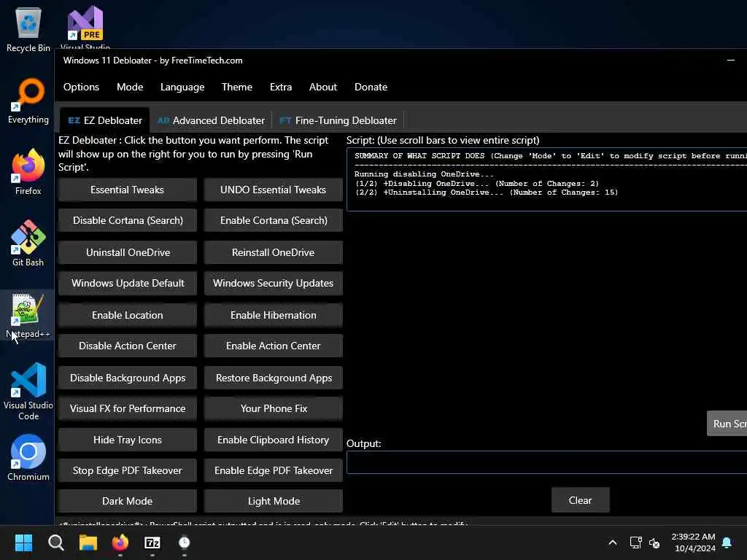Image resolution: width=747 pixels, height=560 pixels.
Task: Click Stop Edge PDF Takeover
Action: 127,470
